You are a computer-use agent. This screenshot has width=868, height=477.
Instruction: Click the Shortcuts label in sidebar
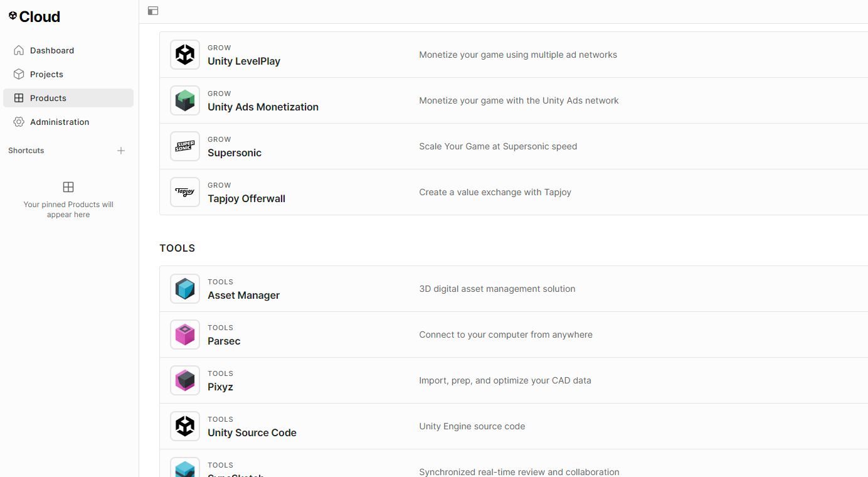point(26,151)
